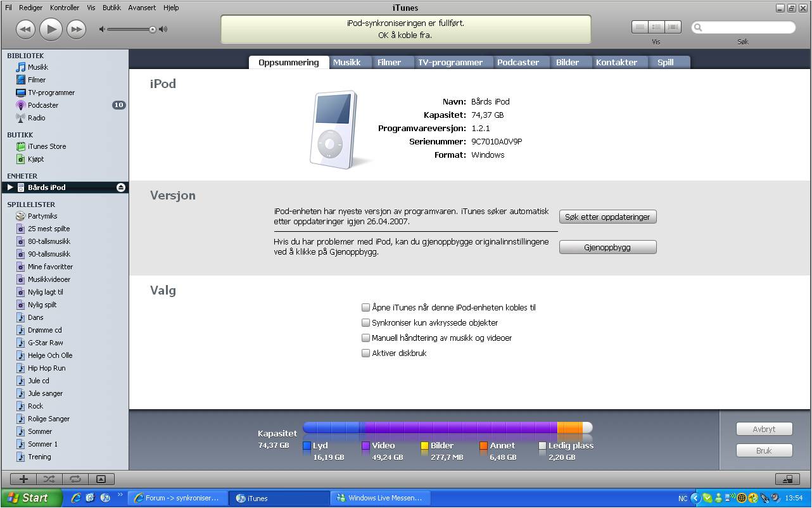812x508 pixels.
Task: Select the TV-programmer icon in the sidebar
Action: click(21, 92)
